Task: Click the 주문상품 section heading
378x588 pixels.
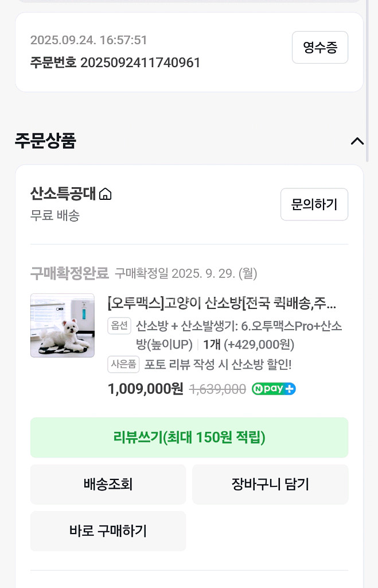Action: tap(45, 141)
